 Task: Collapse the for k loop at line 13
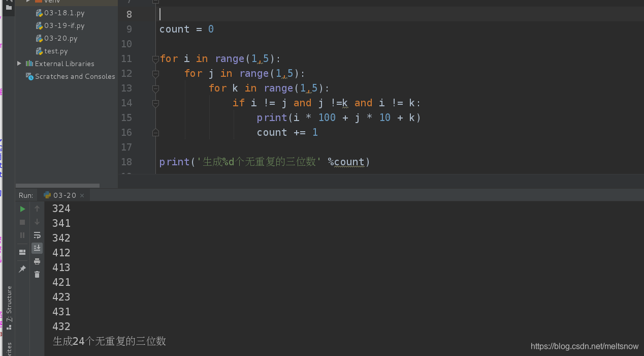(156, 88)
